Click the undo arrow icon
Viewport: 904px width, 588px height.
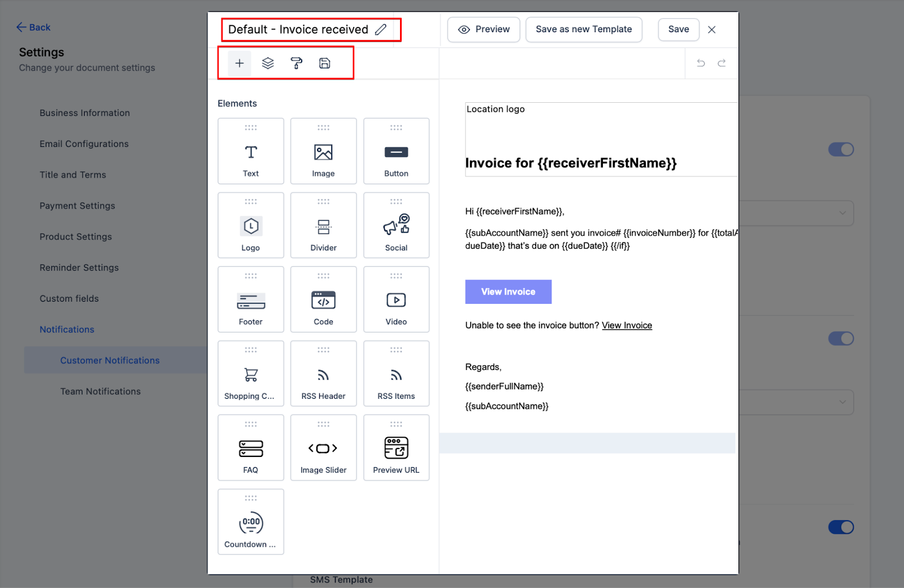click(701, 63)
